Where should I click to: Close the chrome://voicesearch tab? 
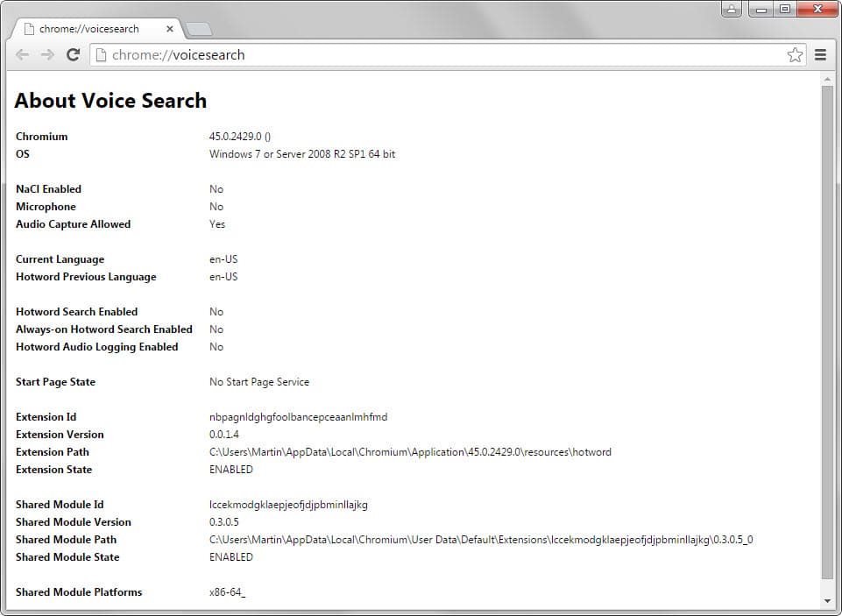[x=170, y=29]
